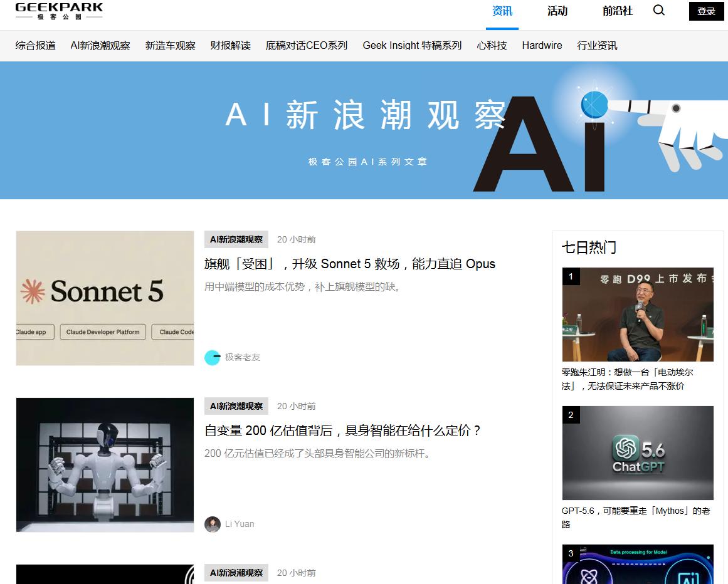Select the 财报解读 category
The image size is (728, 584).
point(231,46)
